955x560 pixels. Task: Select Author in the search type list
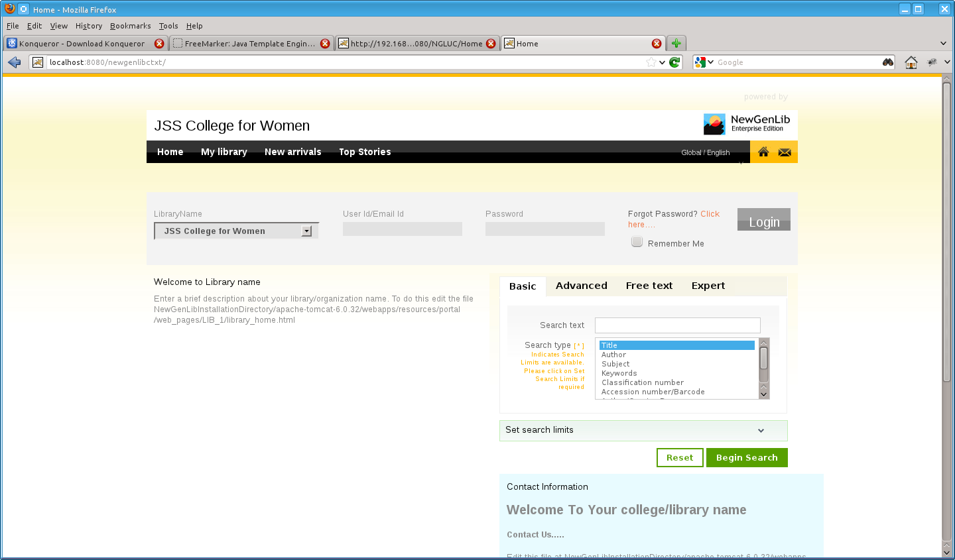tap(613, 355)
